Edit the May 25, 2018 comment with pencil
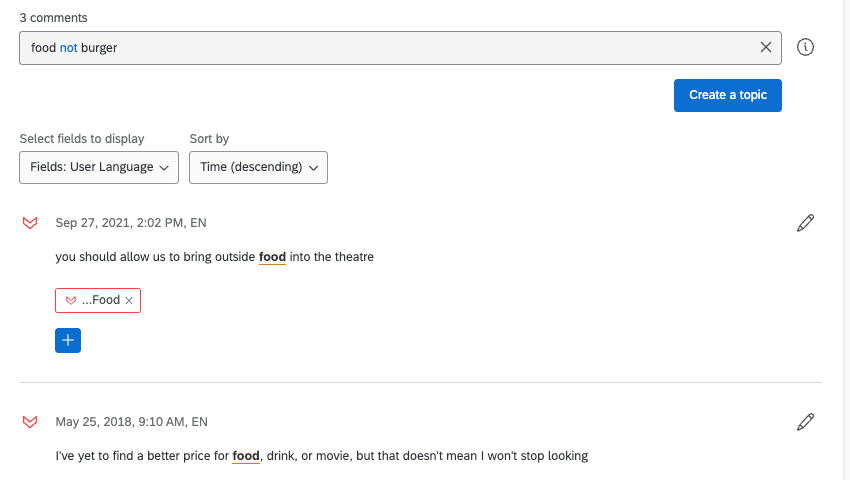 [805, 422]
